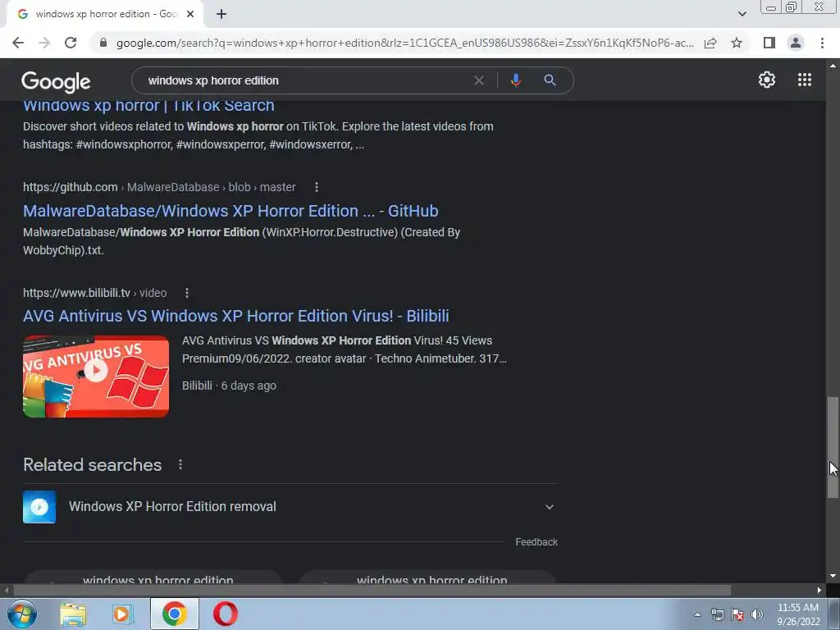
Task: Share this page using the share icon
Action: coord(710,43)
